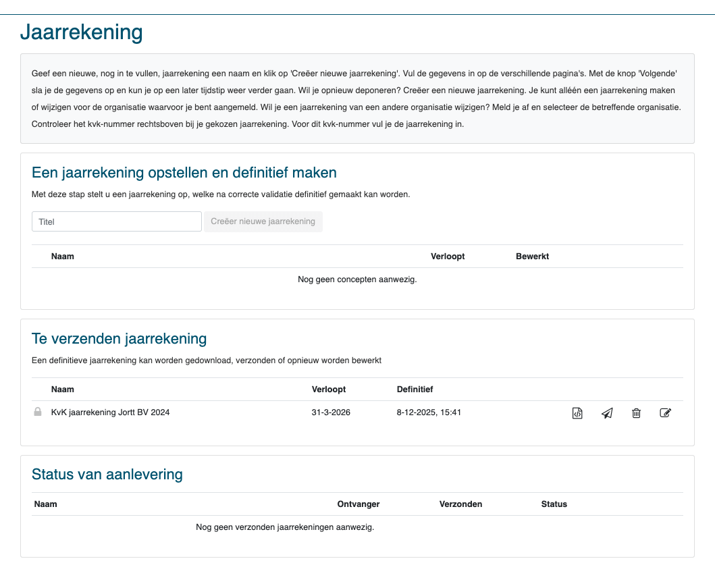Click the 'Te verzenden jaarrekening' heading

tap(119, 338)
